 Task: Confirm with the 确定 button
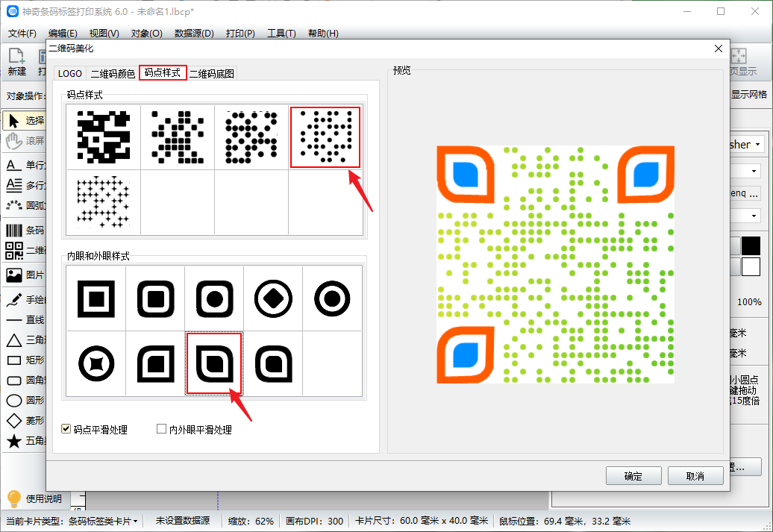633,476
